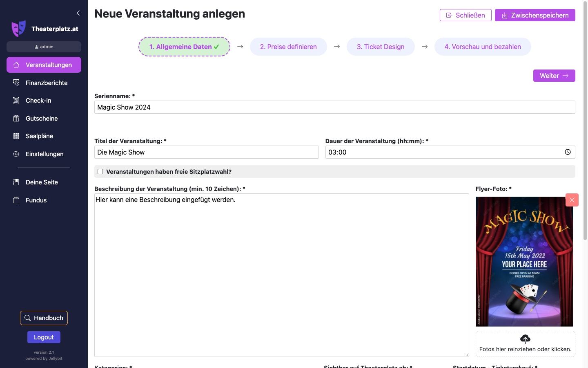
Task: Click the Weiter button
Action: click(x=554, y=76)
